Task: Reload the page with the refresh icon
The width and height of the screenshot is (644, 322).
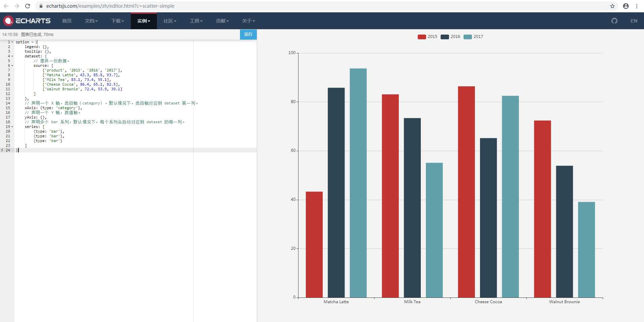Action: coord(28,6)
